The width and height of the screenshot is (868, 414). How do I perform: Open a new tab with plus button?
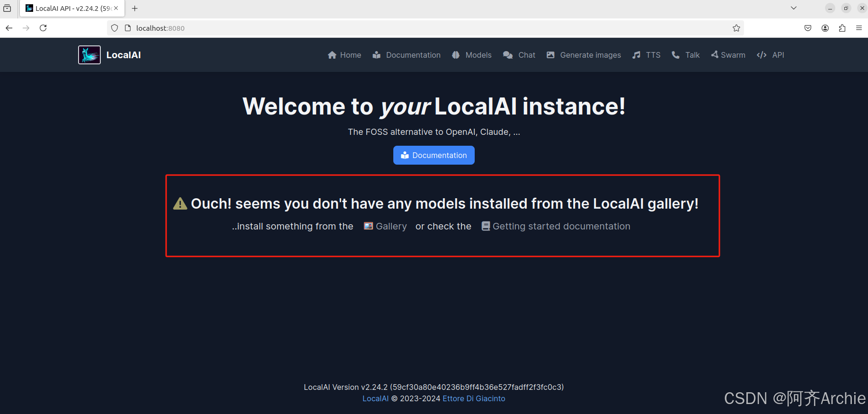(135, 8)
